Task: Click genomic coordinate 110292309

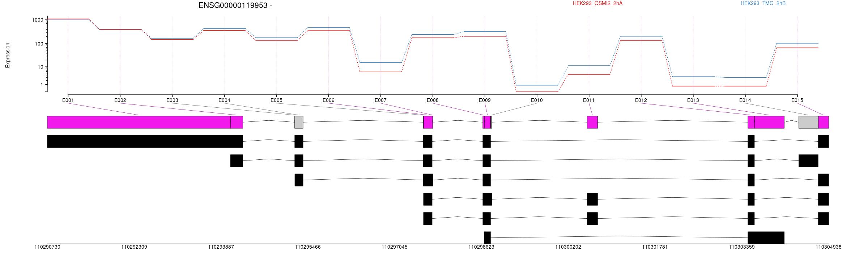Action: click(x=134, y=247)
